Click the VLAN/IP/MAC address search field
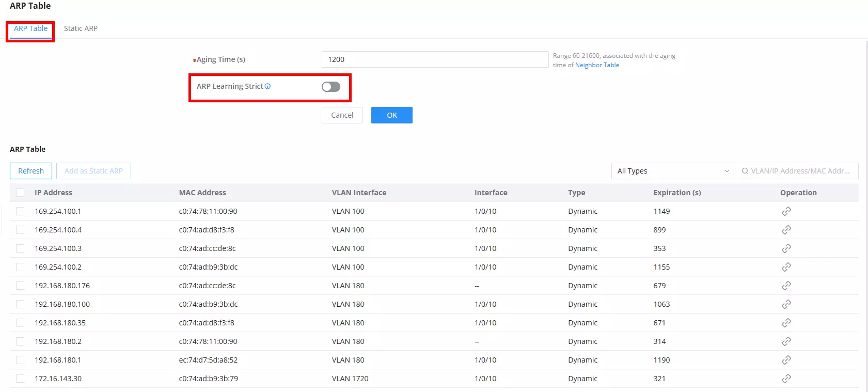The image size is (868, 392). click(797, 171)
